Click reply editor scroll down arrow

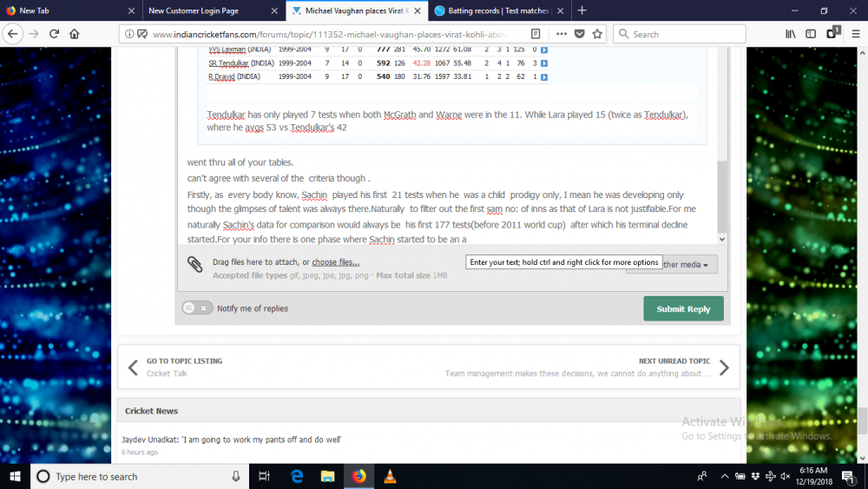click(x=722, y=239)
